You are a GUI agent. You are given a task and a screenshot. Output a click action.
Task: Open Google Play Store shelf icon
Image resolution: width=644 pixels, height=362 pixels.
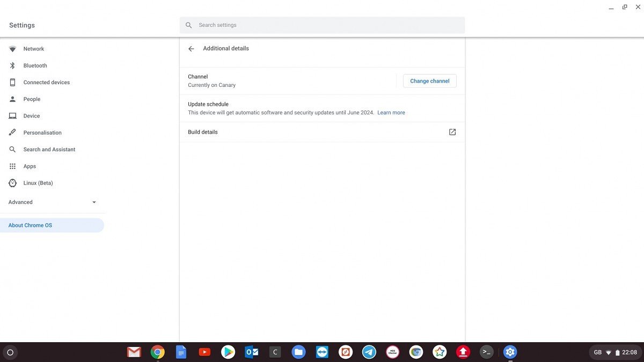coord(228,352)
